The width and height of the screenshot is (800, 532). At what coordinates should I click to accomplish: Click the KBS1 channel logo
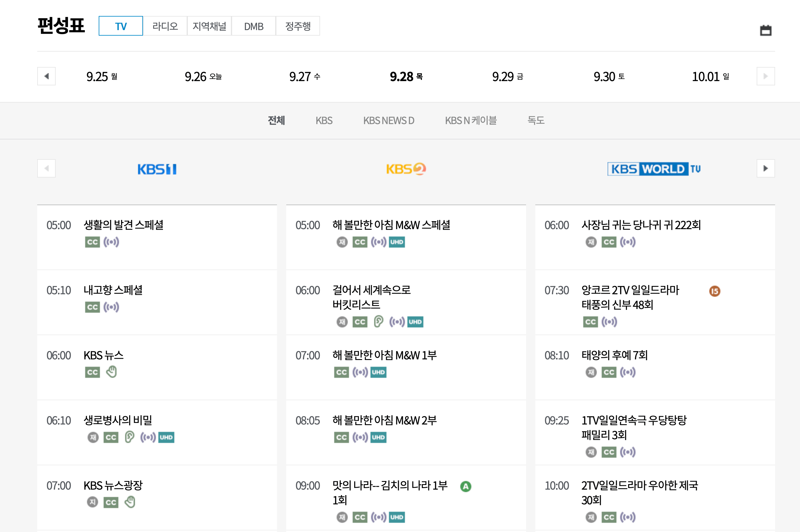pyautogui.click(x=157, y=169)
